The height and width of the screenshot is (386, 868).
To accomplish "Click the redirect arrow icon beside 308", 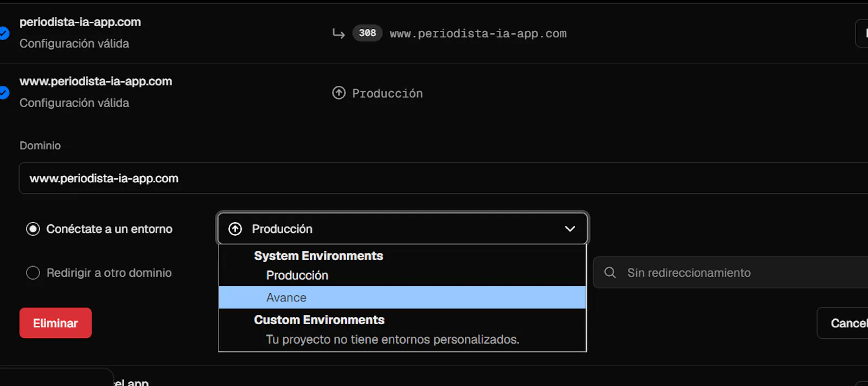I will pos(339,34).
